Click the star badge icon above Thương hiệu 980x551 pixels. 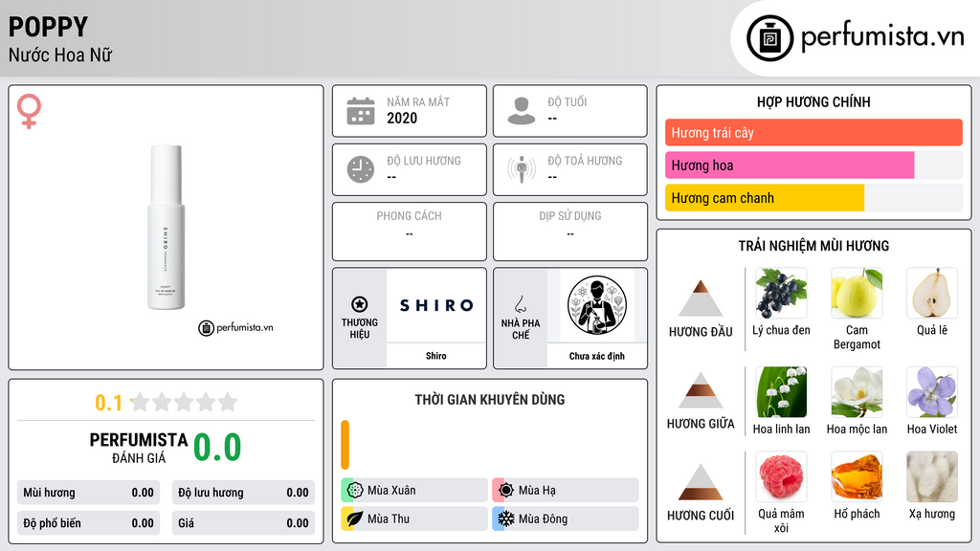click(360, 304)
